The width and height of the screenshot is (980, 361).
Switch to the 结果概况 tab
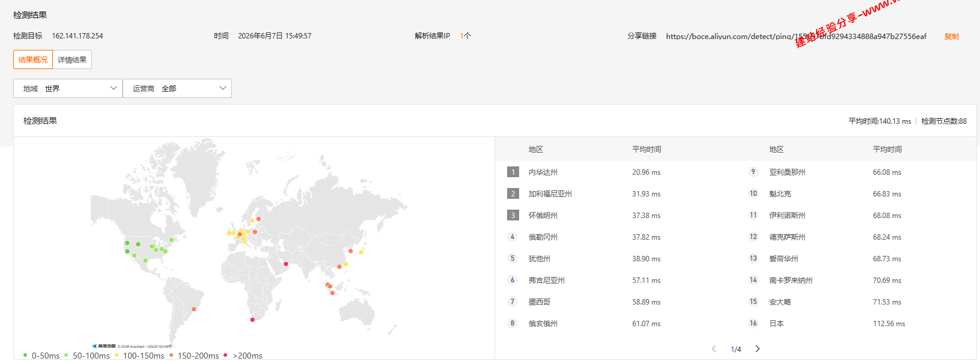pos(33,59)
